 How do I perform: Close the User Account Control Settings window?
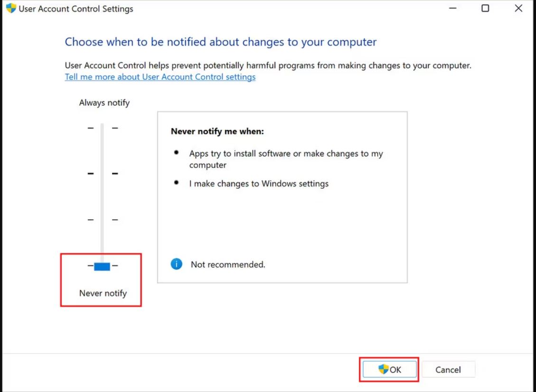tap(518, 8)
